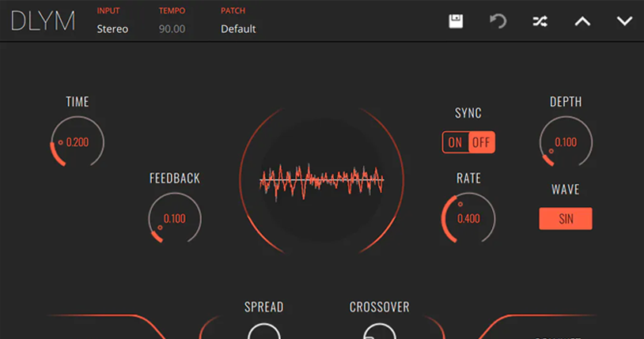Go to previous patch with up chevron
Image resolution: width=644 pixels, height=339 pixels.
click(582, 21)
